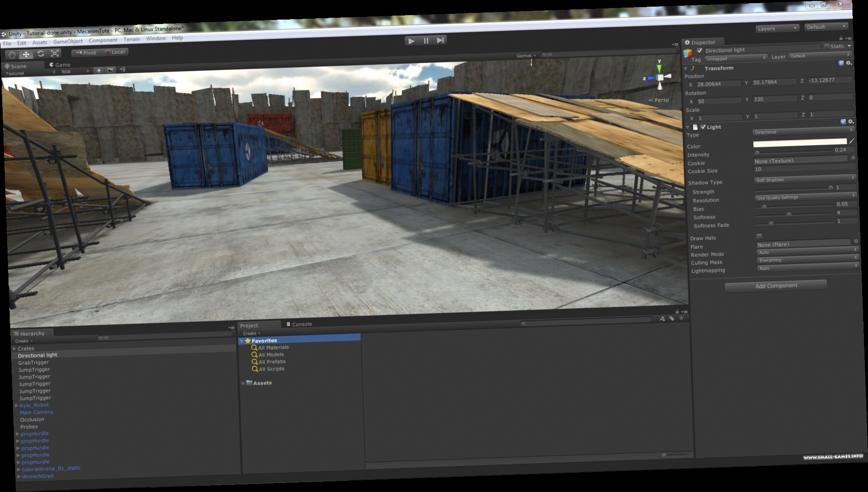Select Kyle_Robot in Hierarchy panel
Image resolution: width=868 pixels, height=492 pixels.
[x=34, y=405]
